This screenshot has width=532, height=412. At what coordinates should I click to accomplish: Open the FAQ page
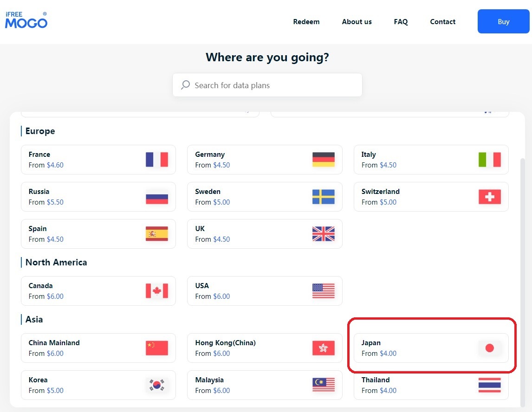401,22
